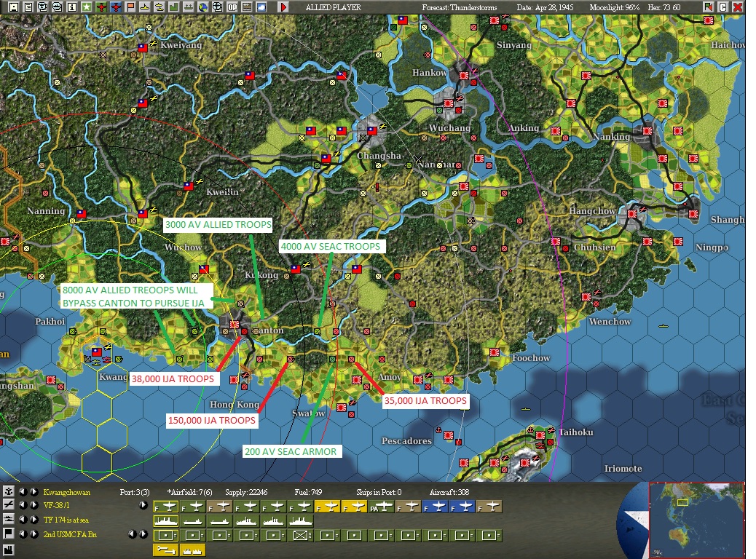756x559 pixels.
Task: Open the 2nd USMC FA Bn unit link
Action: click(70, 534)
